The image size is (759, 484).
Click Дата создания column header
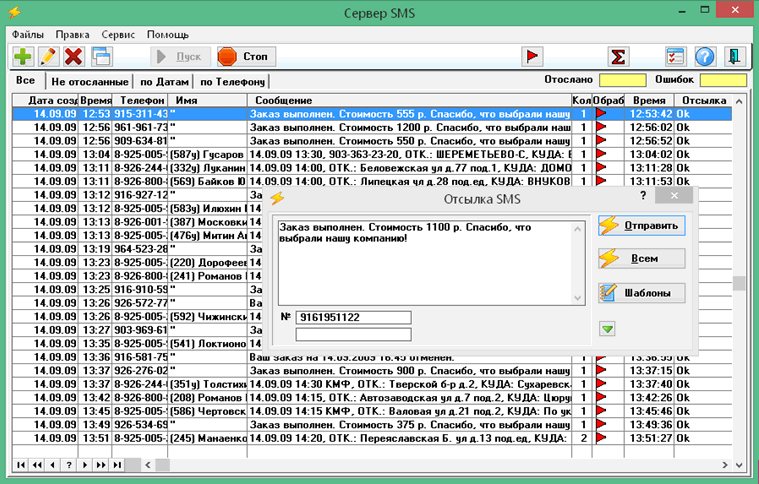pos(45,100)
